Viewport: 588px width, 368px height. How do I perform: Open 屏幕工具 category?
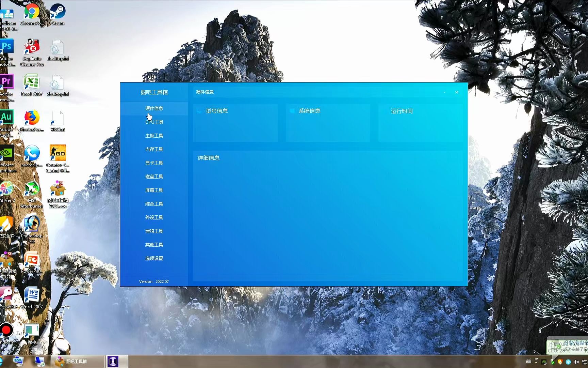coord(154,190)
